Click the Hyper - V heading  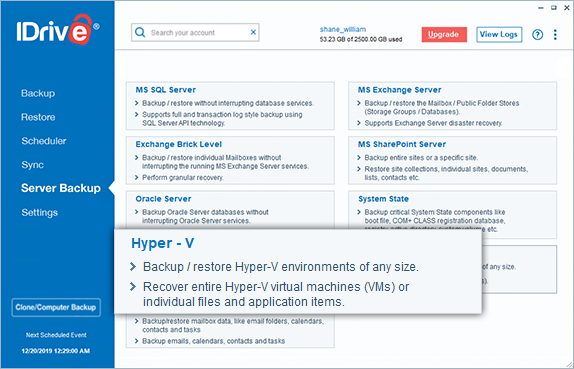pos(163,243)
